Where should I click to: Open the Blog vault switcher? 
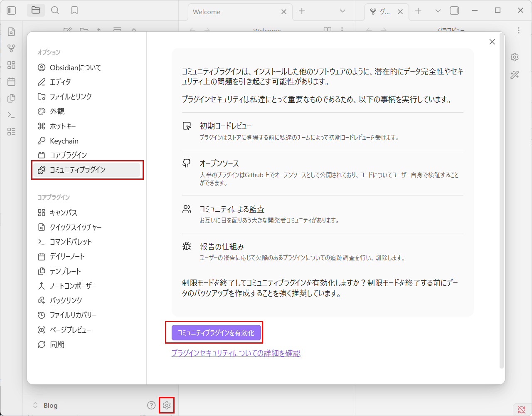click(x=45, y=405)
